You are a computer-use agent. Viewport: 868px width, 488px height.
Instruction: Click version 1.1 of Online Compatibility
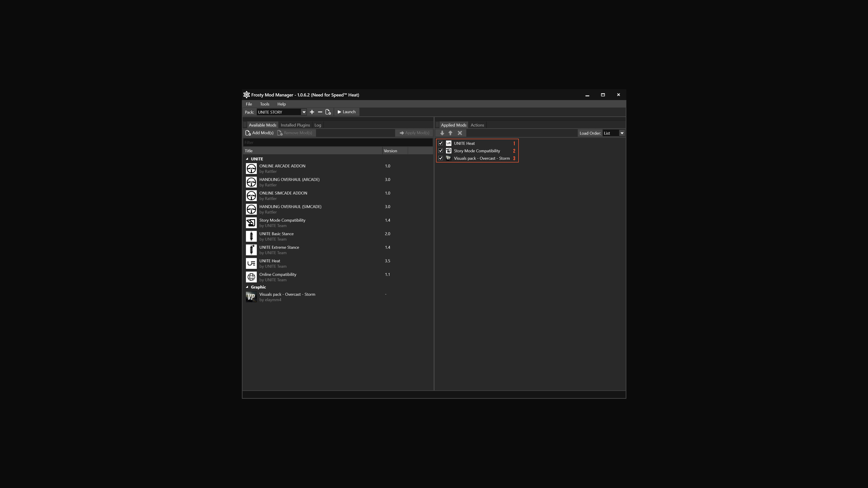coord(387,274)
